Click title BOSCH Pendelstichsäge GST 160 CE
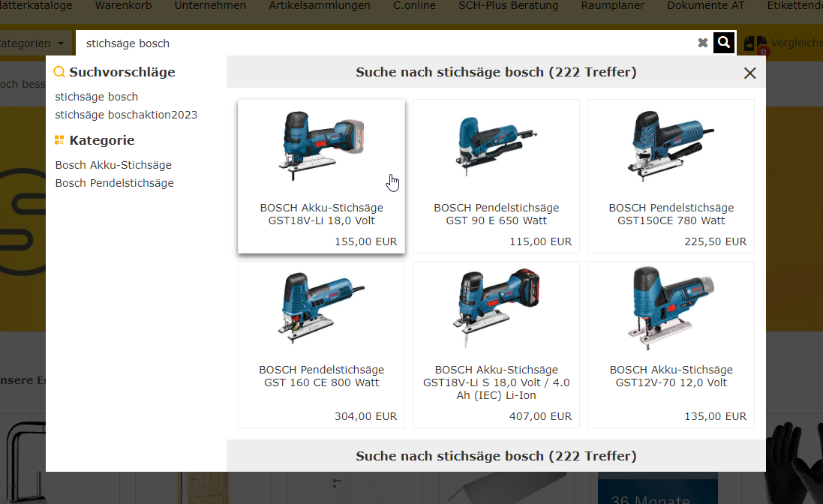The width and height of the screenshot is (823, 504). click(x=321, y=376)
